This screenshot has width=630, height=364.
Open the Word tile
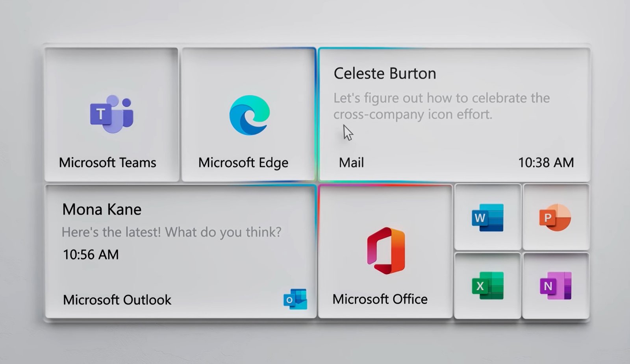pyautogui.click(x=487, y=218)
